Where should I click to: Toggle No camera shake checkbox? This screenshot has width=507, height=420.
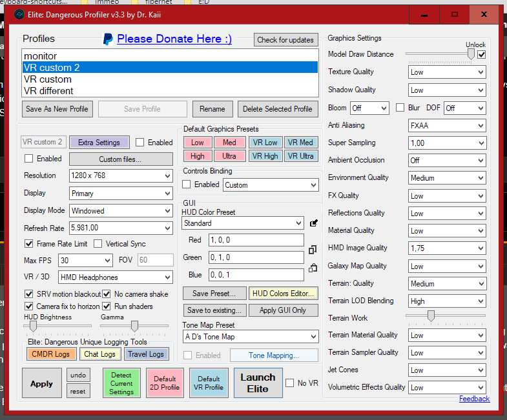pos(107,294)
